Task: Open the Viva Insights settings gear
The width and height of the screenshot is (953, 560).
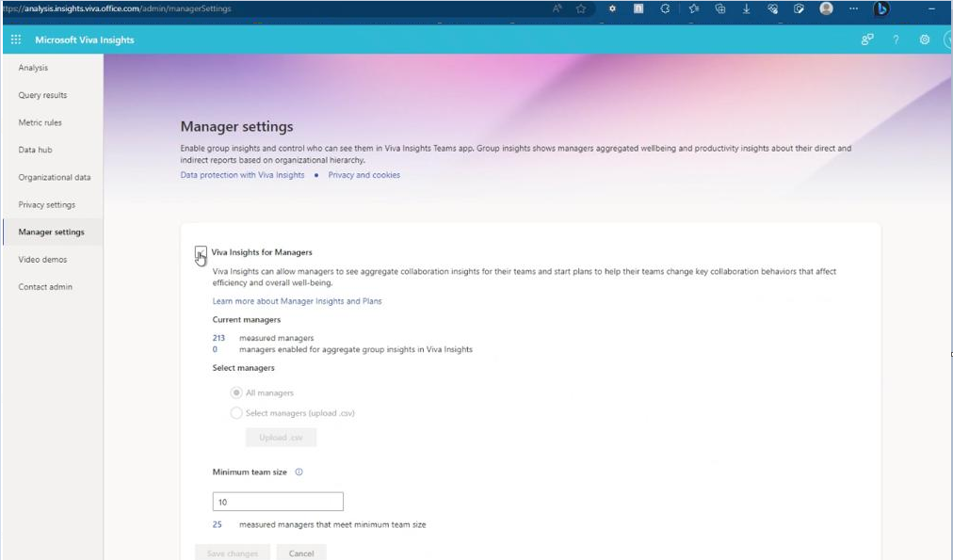Action: tap(925, 40)
